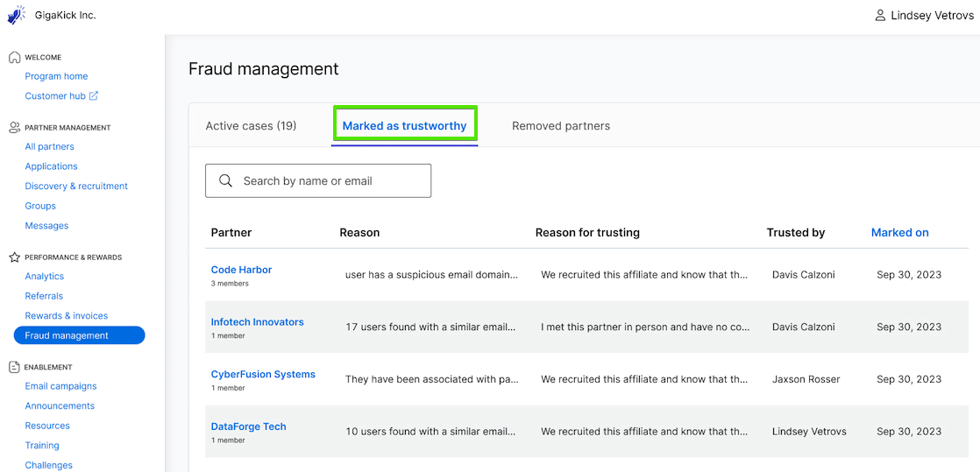The width and height of the screenshot is (980, 472).
Task: Click Sep 30, 2023 in CyberFusion Systems row
Action: [x=909, y=379]
